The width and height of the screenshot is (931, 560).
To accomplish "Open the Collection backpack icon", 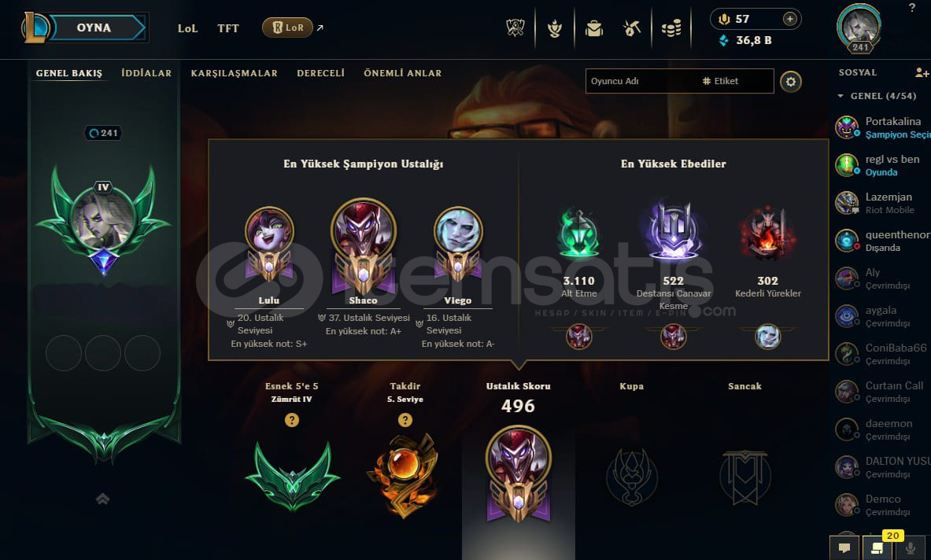I will pos(593,28).
